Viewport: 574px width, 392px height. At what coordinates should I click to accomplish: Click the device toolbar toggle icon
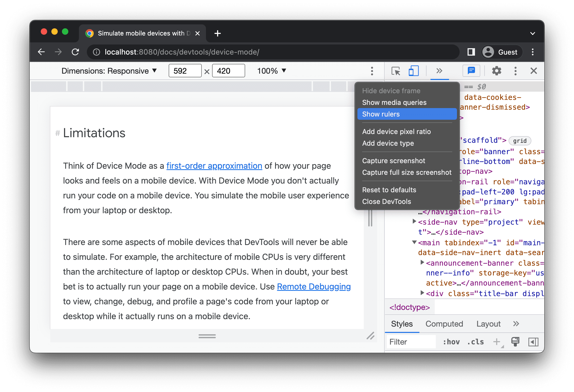point(413,70)
